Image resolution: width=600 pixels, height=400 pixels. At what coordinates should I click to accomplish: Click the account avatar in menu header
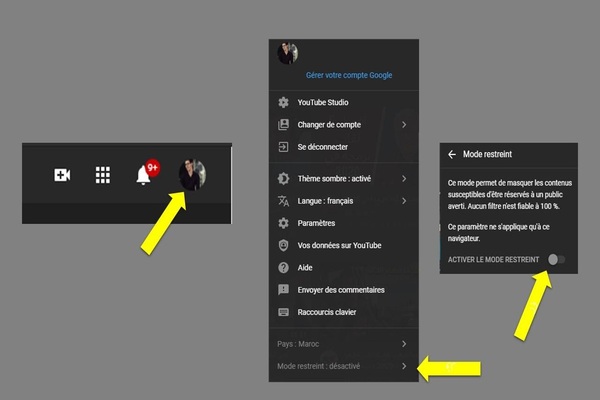[287, 53]
